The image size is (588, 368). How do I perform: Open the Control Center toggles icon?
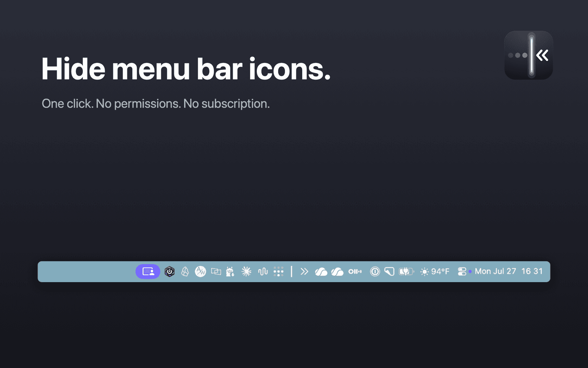tap(462, 272)
